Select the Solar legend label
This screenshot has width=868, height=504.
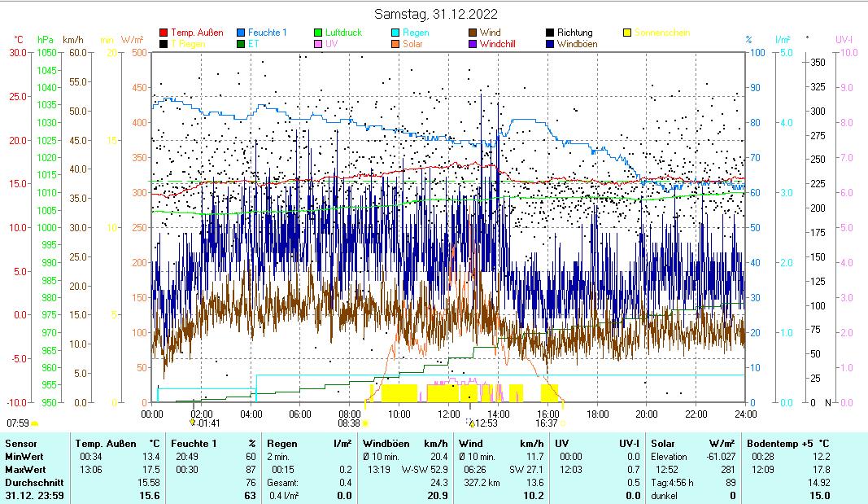point(413,44)
